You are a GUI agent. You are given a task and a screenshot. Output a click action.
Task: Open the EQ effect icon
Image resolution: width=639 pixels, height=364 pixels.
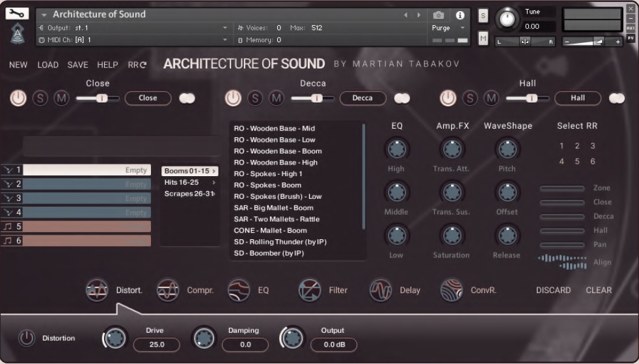point(239,290)
